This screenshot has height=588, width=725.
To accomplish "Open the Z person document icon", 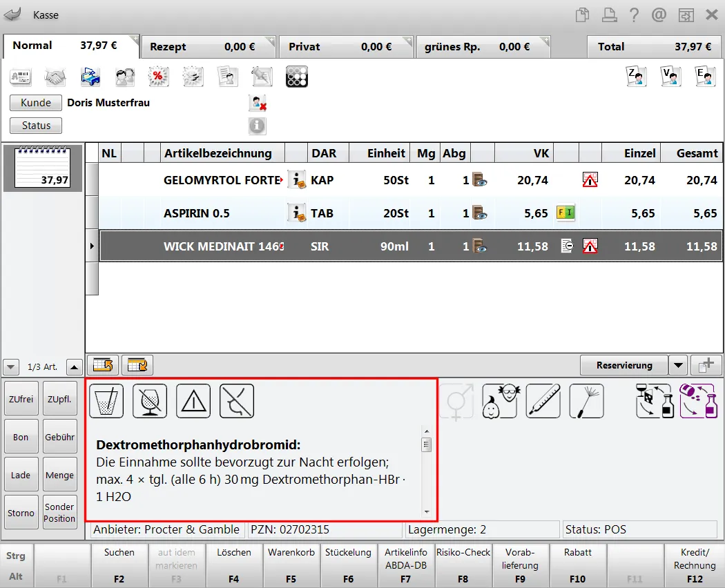I will [636, 77].
